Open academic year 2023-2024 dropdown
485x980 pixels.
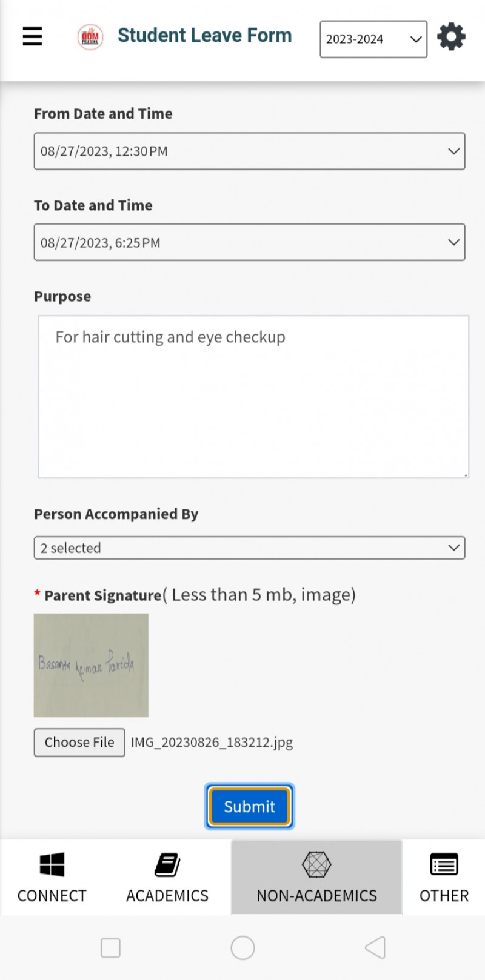[373, 39]
